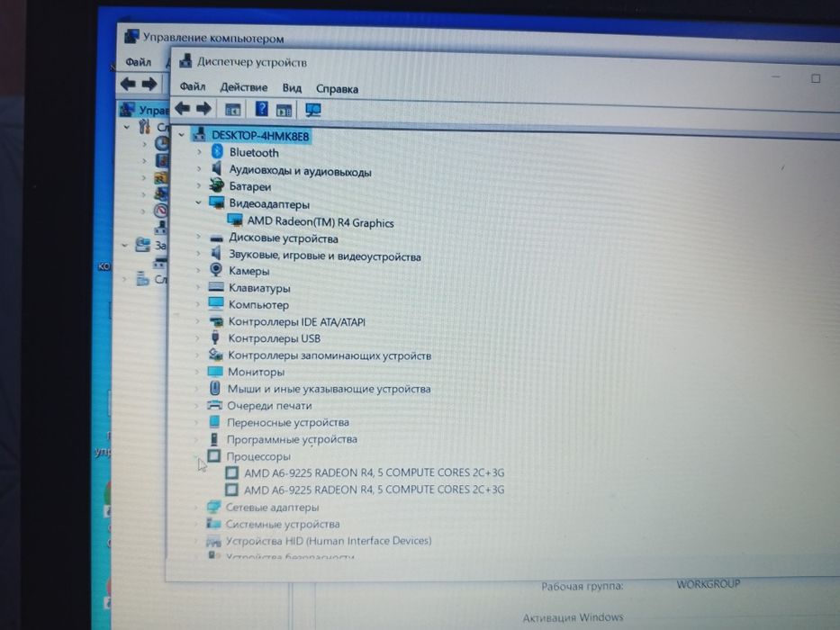This screenshot has width=840, height=630.
Task: Open the Справка menu
Action: click(x=337, y=89)
